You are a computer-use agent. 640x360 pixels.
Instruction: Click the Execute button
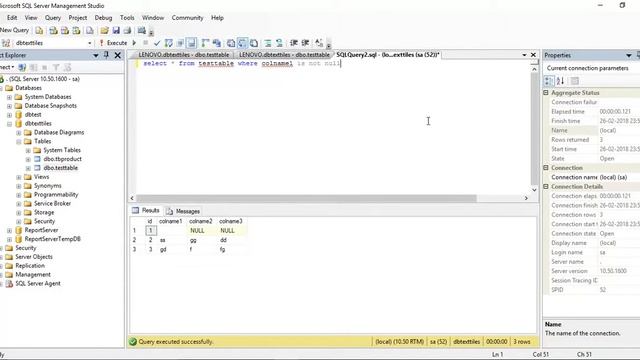(113, 43)
